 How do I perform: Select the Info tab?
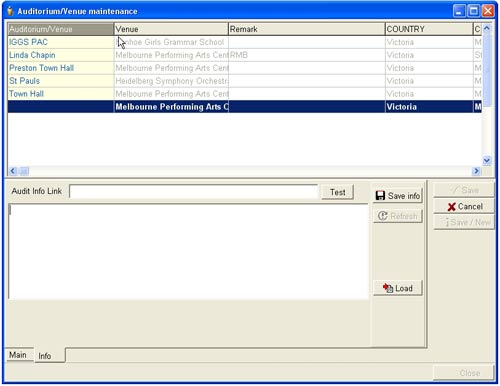49,356
